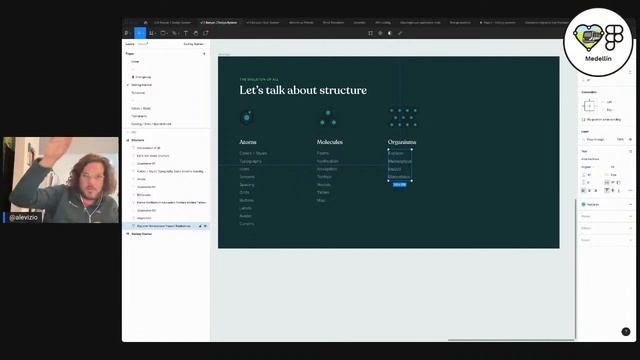Click the Create link toolbar icon
The image size is (640, 360).
pyautogui.click(x=400, y=33)
